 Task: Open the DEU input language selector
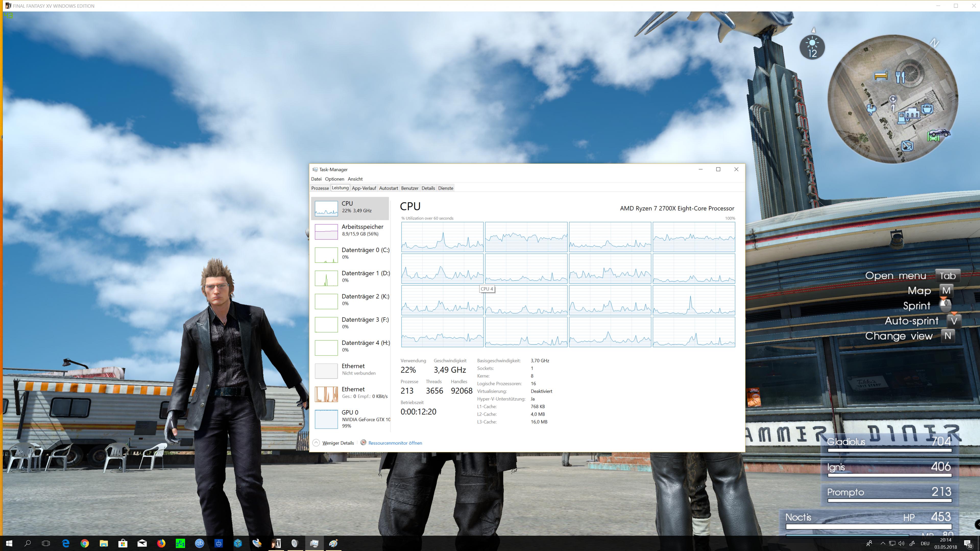coord(925,543)
